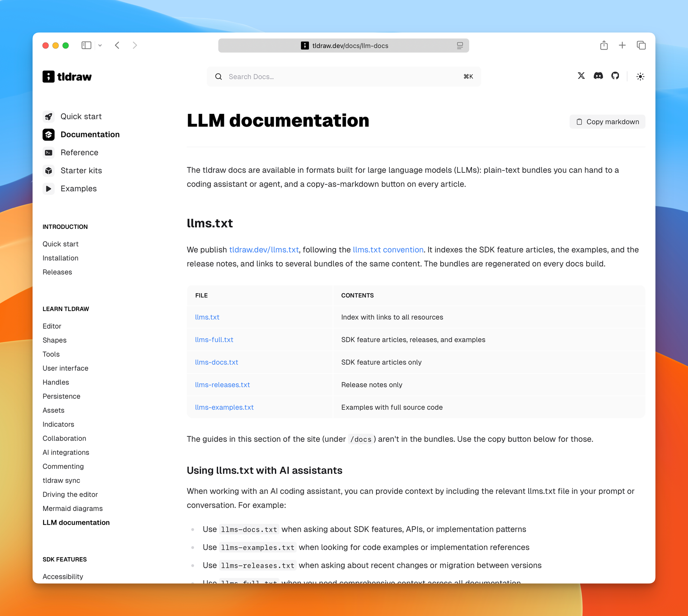The image size is (688, 616).
Task: Open the Editor article
Action: 52,326
